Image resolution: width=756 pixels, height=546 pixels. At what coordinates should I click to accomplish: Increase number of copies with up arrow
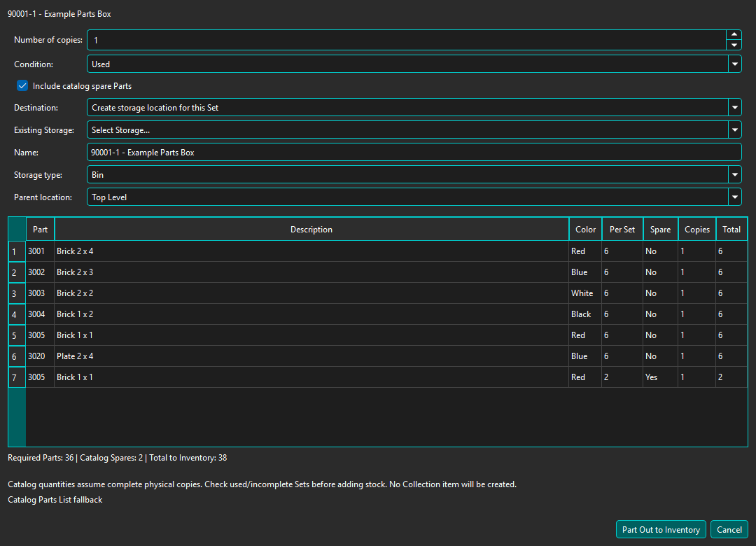click(x=734, y=35)
